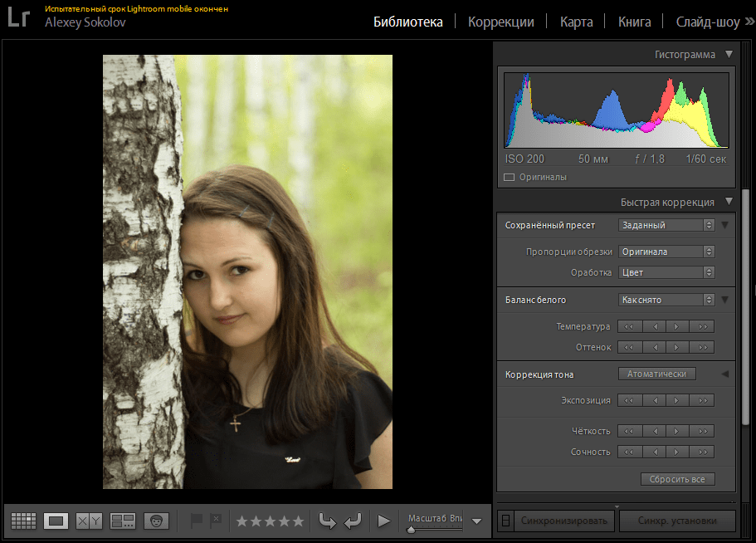Switch to Grid view icon
The image size is (756, 543).
coord(23,521)
